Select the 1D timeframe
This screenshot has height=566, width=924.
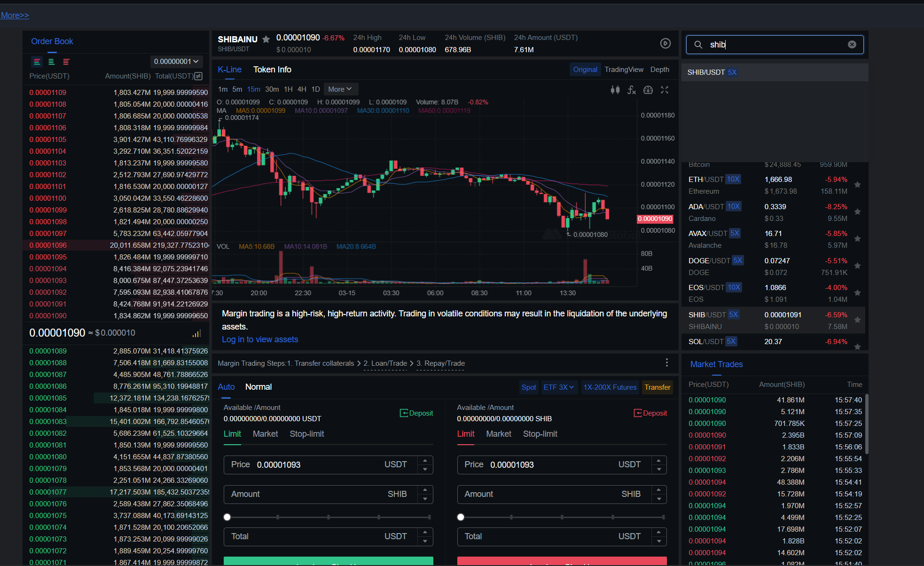[x=315, y=89]
